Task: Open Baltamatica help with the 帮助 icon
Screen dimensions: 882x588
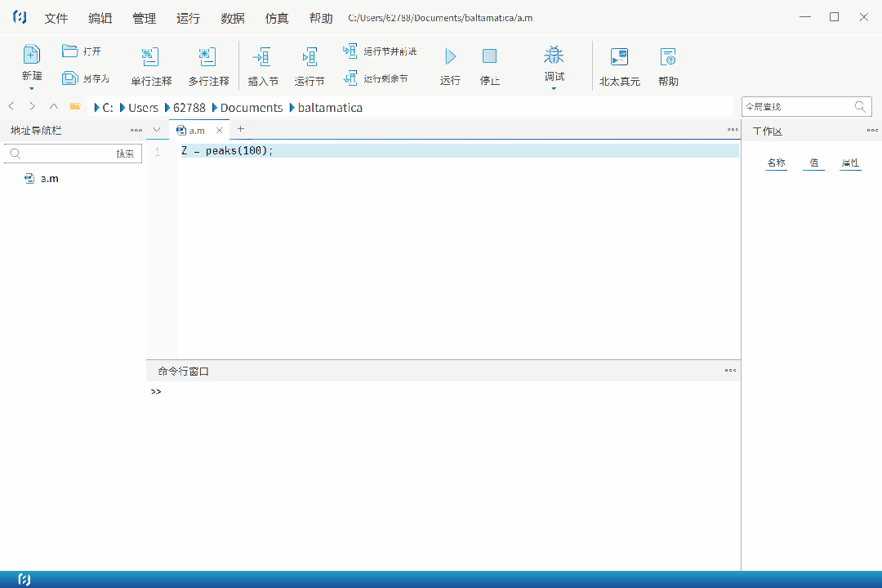Action: tap(668, 64)
